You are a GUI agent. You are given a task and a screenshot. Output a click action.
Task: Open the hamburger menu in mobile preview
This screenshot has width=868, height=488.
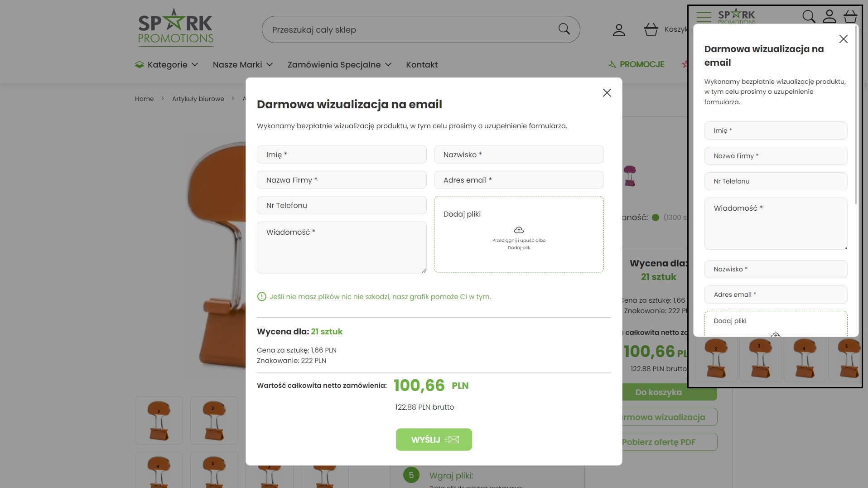[x=704, y=17]
